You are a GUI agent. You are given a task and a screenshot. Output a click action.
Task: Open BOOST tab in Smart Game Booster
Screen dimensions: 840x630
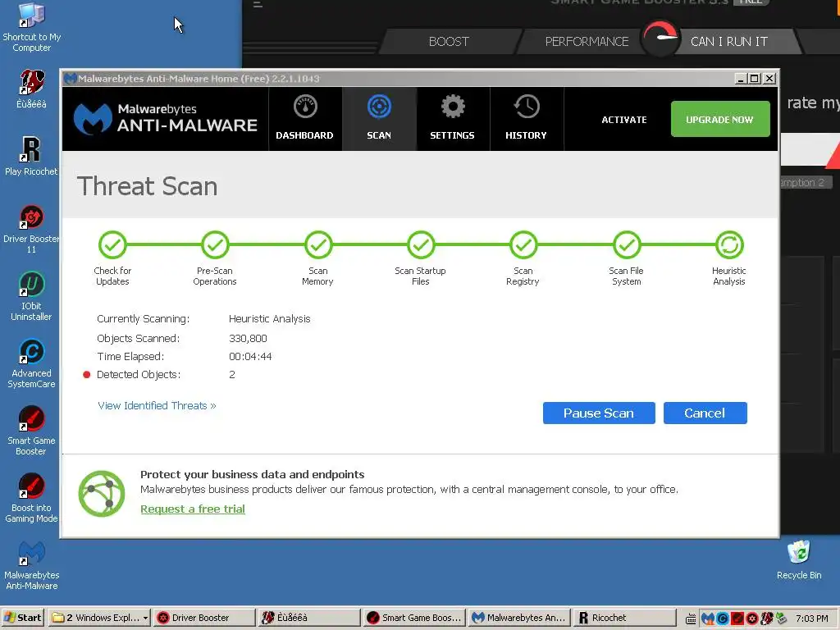click(x=449, y=42)
